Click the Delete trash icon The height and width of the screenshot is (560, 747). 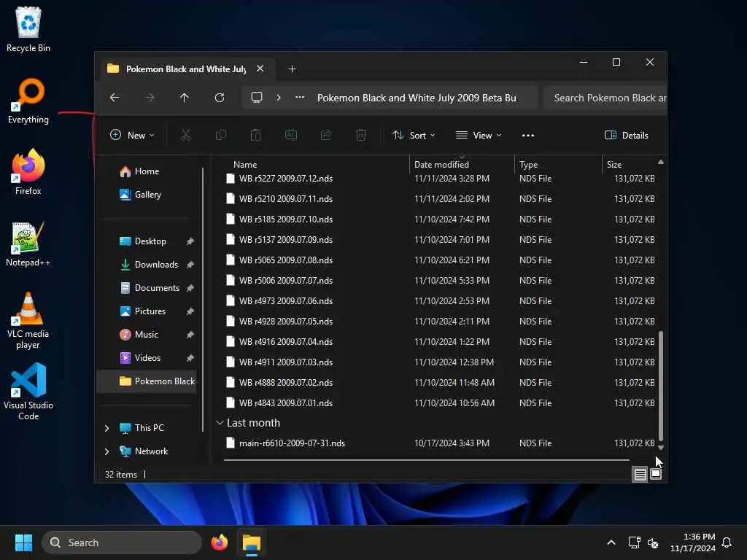pyautogui.click(x=361, y=135)
